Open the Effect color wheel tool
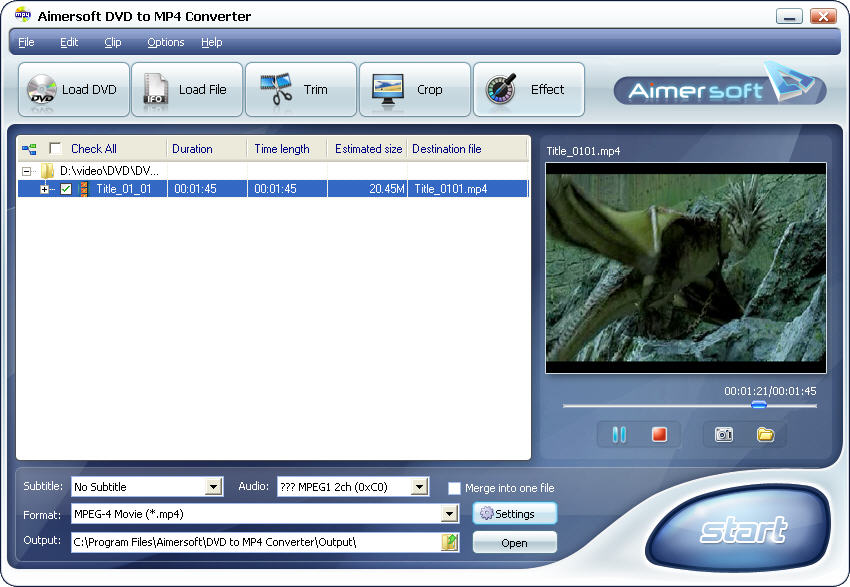The width and height of the screenshot is (850, 587). 500,89
